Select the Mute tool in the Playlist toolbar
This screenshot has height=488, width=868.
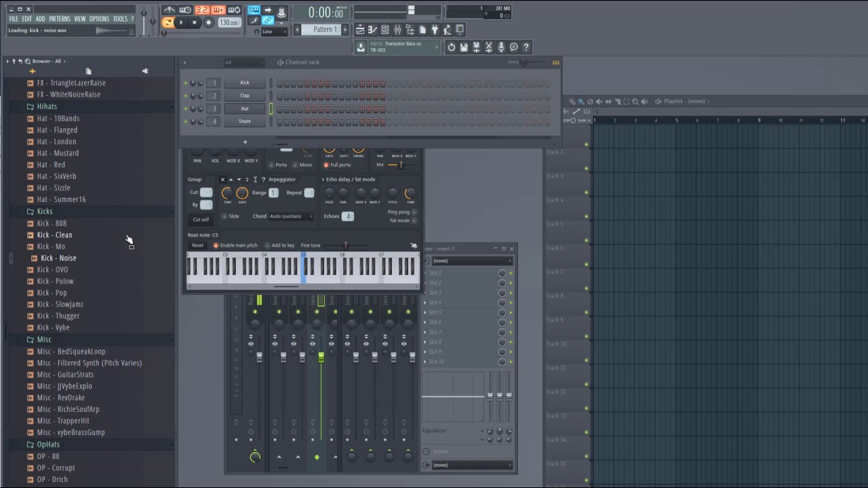pos(599,102)
